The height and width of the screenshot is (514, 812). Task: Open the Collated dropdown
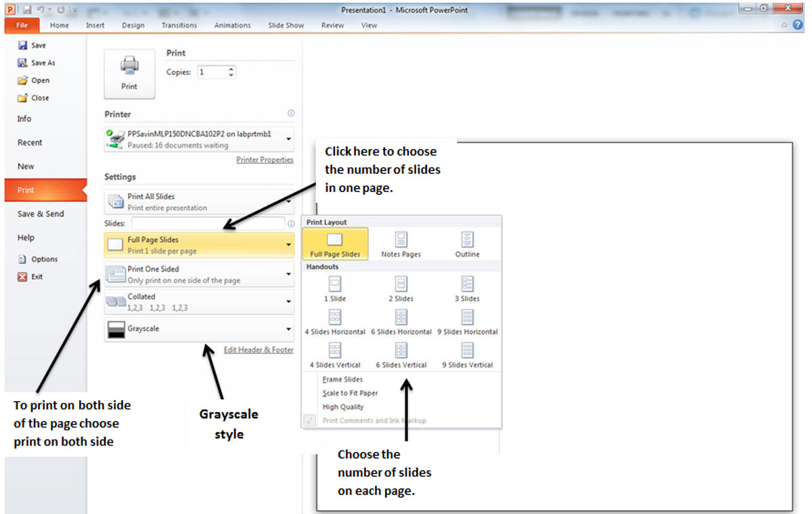point(199,302)
